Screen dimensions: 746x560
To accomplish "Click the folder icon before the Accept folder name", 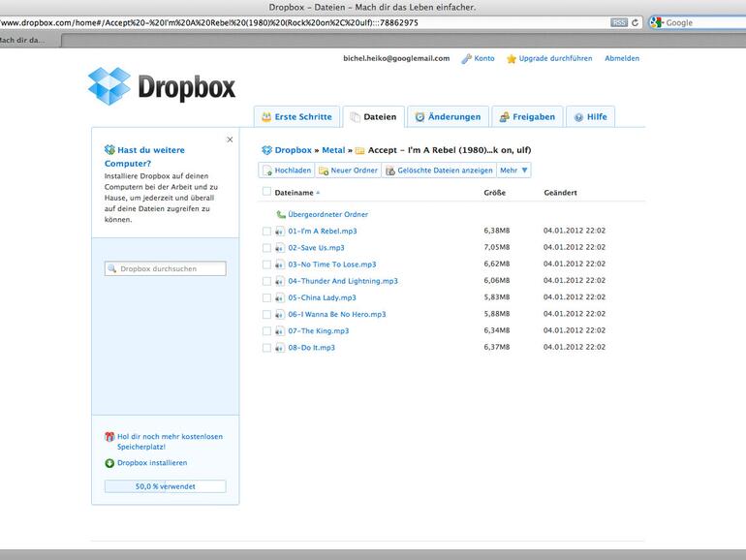I will [360, 151].
